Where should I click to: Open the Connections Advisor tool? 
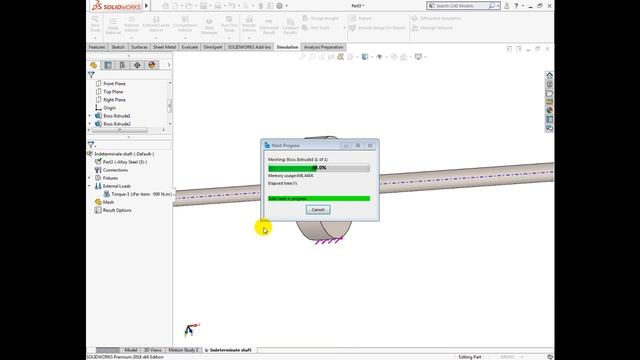(x=185, y=24)
